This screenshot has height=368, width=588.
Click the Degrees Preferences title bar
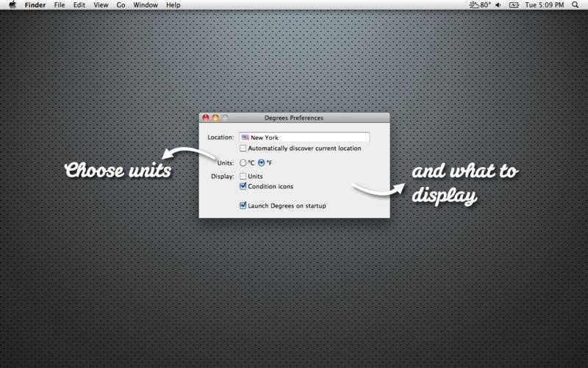tap(295, 118)
